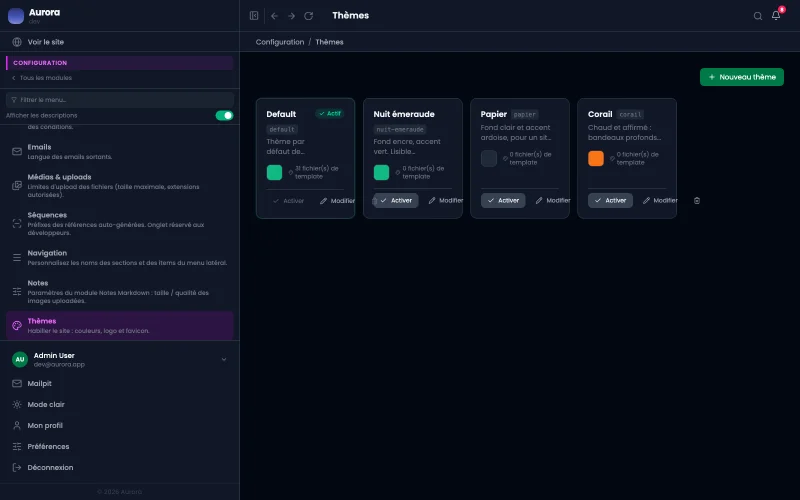This screenshot has width=800, height=500.
Task: Reload page with the refresh icon
Action: point(309,16)
